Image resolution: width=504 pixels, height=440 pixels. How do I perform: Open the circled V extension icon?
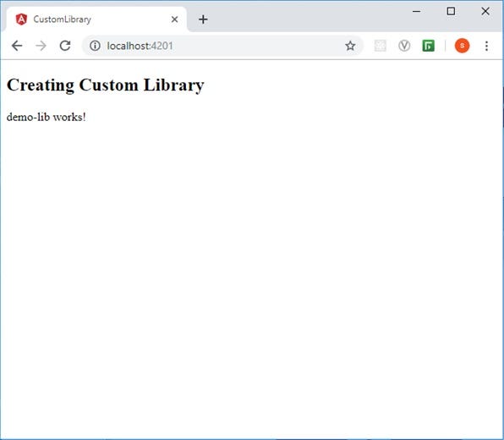(x=404, y=46)
